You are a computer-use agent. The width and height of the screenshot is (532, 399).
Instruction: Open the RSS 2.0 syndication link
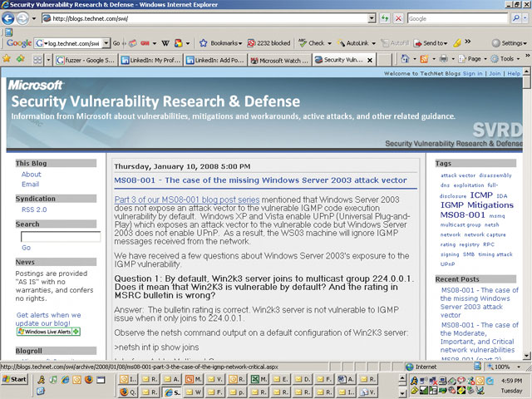(x=34, y=209)
